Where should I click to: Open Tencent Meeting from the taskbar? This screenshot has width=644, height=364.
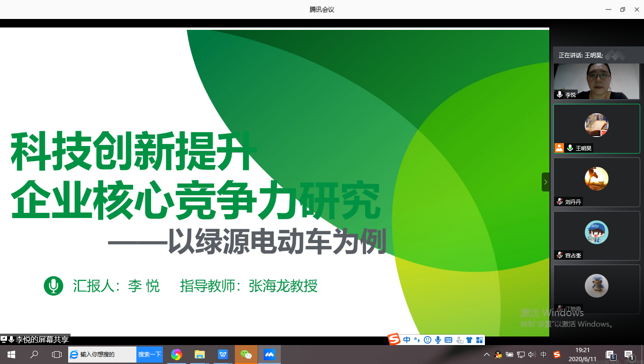269,355
